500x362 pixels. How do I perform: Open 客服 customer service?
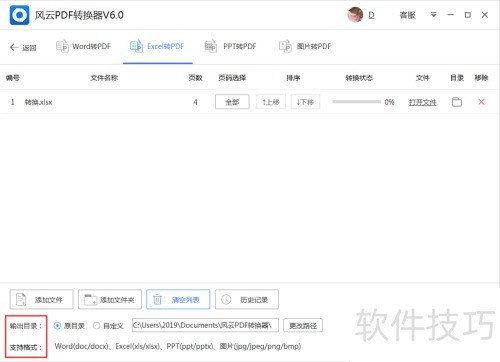coord(407,15)
